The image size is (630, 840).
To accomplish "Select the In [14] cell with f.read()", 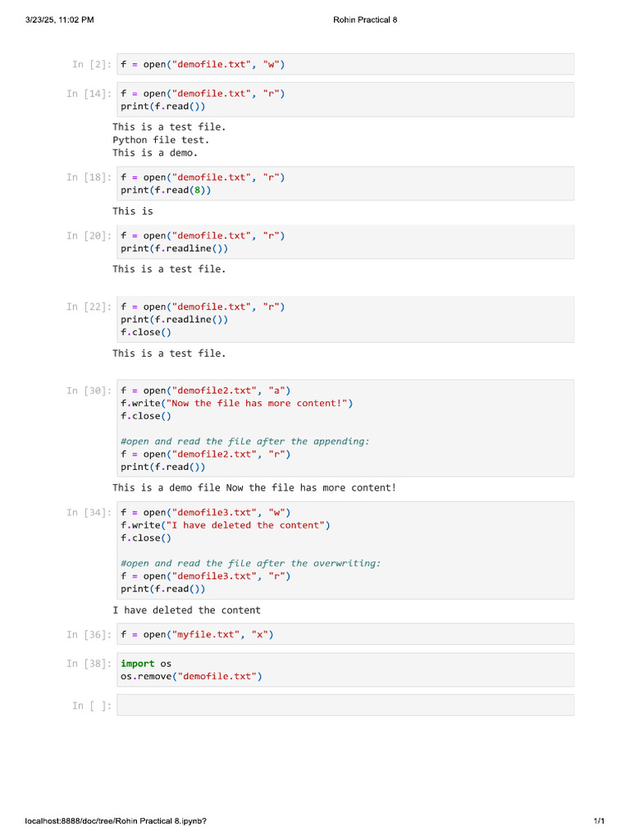I will [345, 99].
